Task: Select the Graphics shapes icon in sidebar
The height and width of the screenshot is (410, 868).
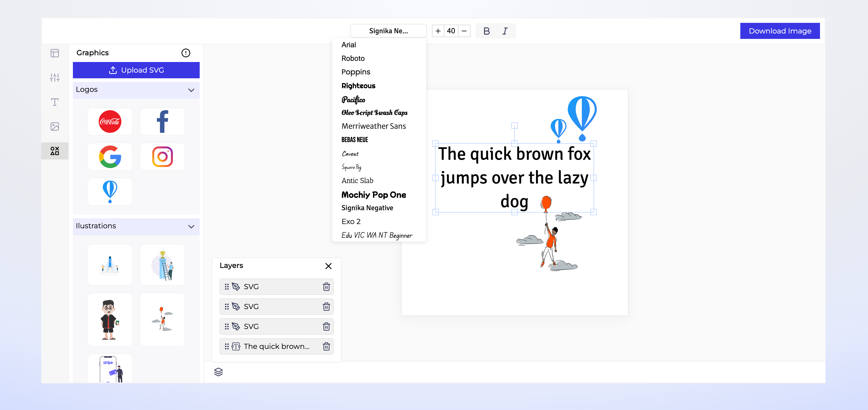Action: tap(55, 151)
